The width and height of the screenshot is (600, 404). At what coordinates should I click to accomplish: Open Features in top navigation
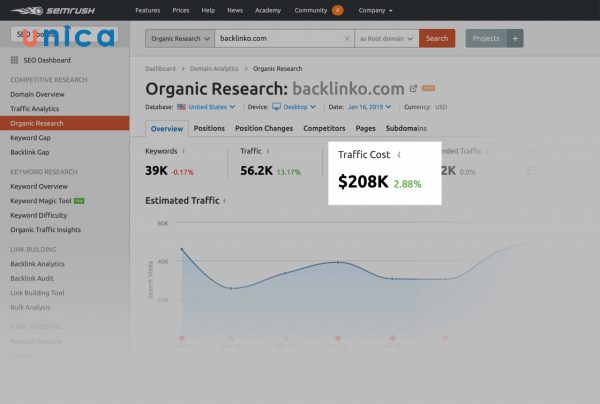[148, 10]
